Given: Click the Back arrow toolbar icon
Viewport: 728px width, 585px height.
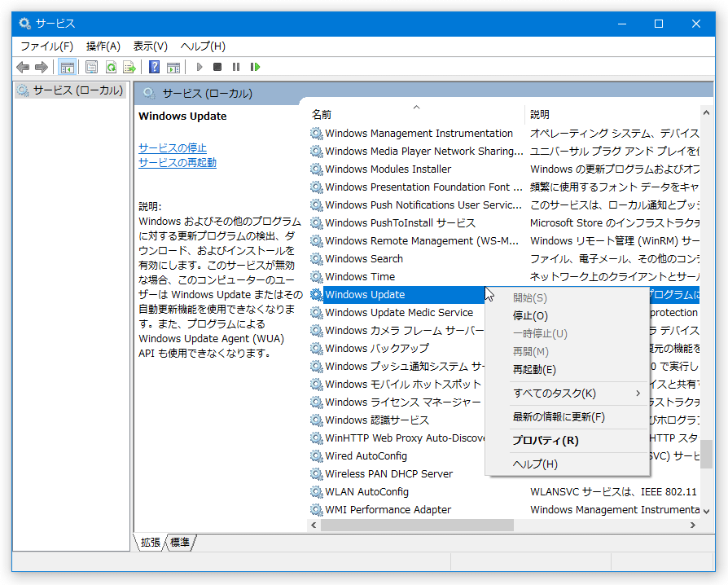Looking at the screenshot, I should coord(23,68).
